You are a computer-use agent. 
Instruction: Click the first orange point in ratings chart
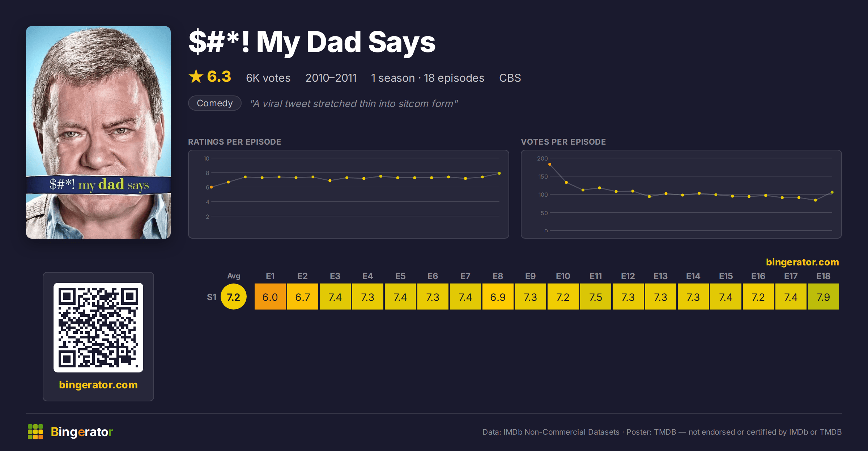212,187
